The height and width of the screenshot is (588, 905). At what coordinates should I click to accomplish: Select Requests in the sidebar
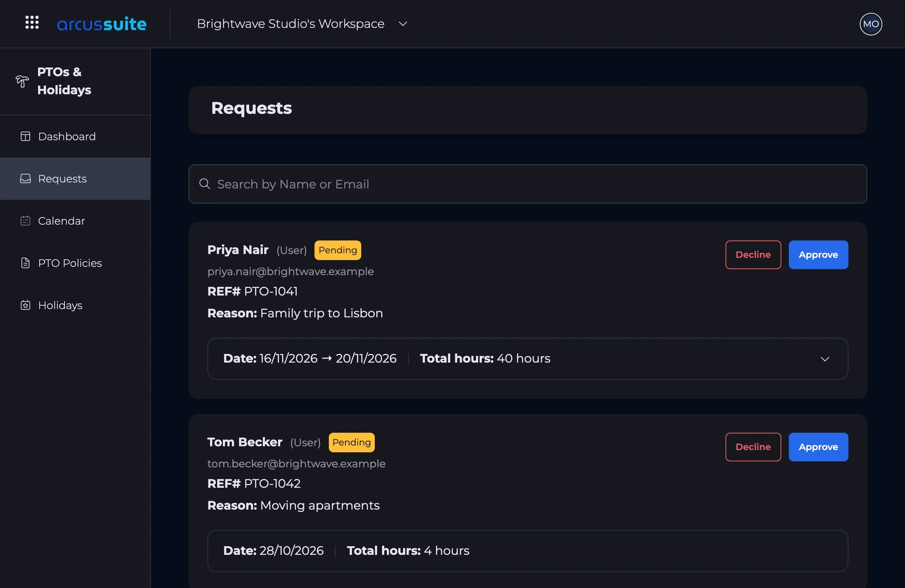click(x=75, y=179)
